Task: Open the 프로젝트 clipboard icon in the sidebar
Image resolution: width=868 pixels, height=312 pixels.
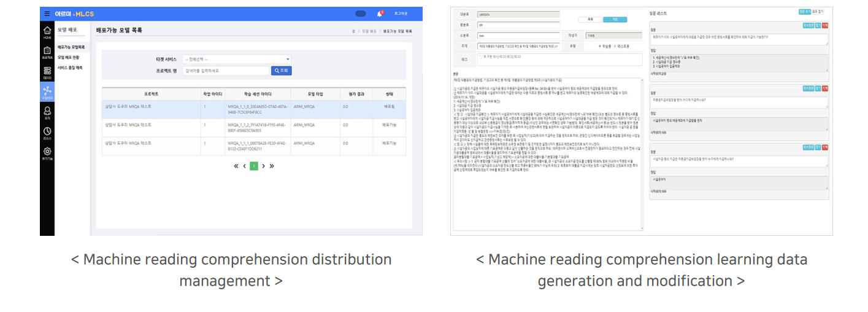Action: click(x=47, y=52)
